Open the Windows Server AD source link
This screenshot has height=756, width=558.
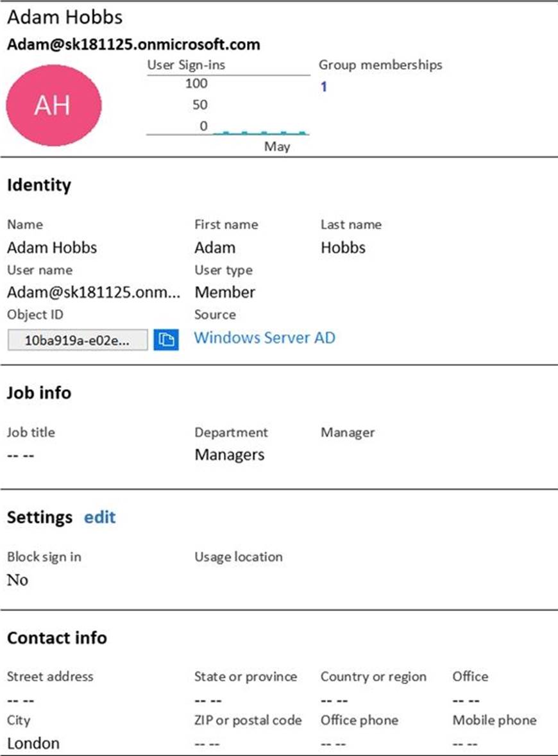tap(264, 337)
